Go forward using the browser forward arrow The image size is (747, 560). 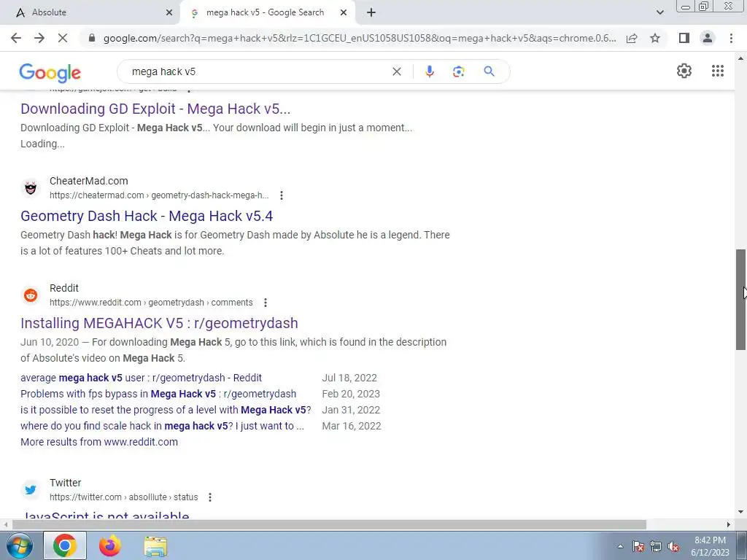coord(39,38)
